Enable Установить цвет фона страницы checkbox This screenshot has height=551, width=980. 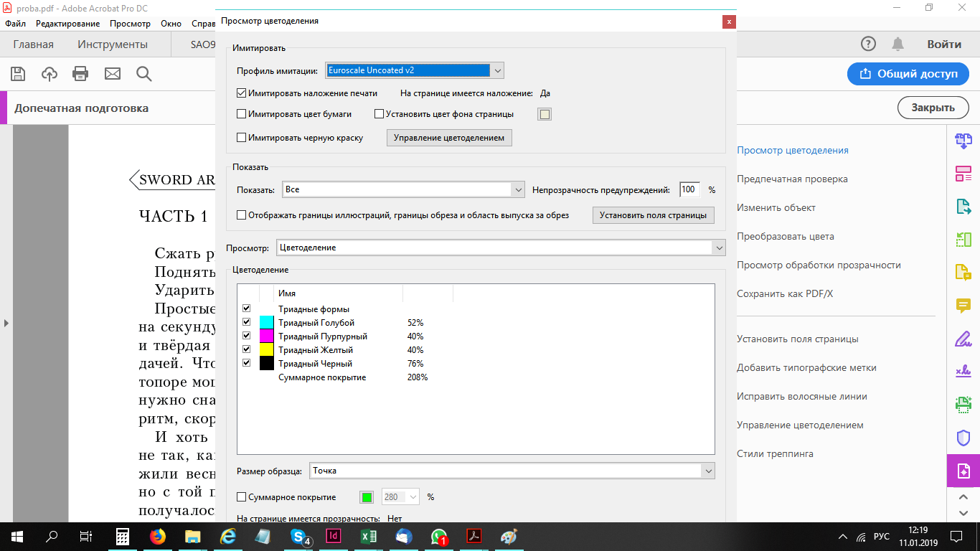point(380,114)
